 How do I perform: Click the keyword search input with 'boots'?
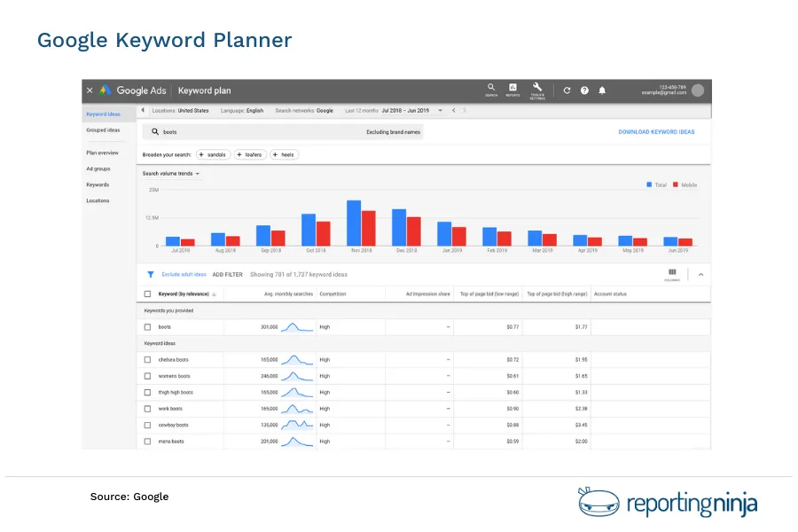pyautogui.click(x=283, y=132)
